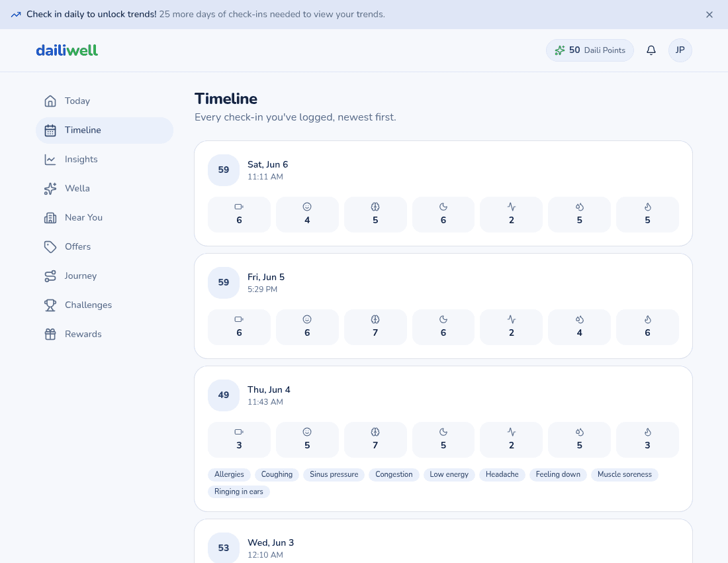Click the Challenges trophy icon
Image resolution: width=728 pixels, height=563 pixels.
point(50,305)
